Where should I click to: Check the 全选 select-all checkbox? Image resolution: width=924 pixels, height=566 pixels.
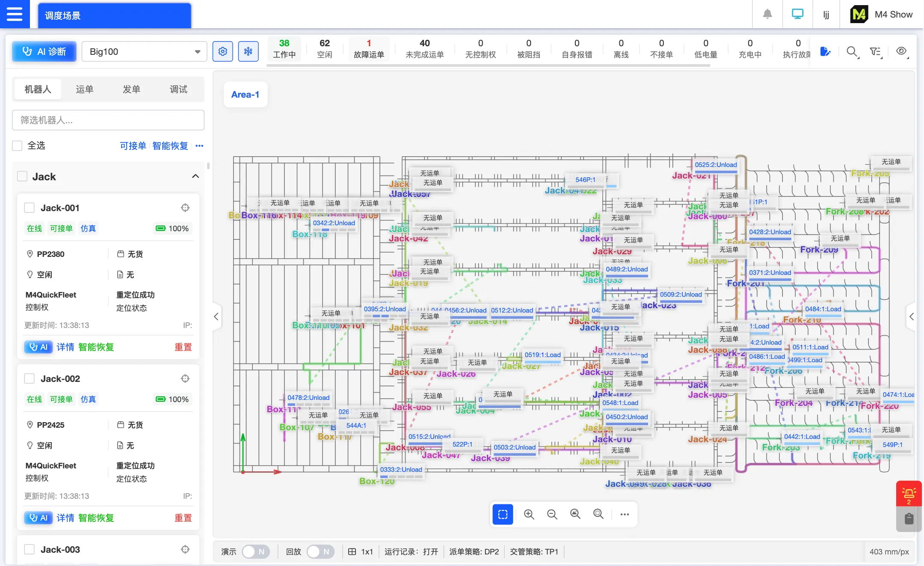(17, 146)
